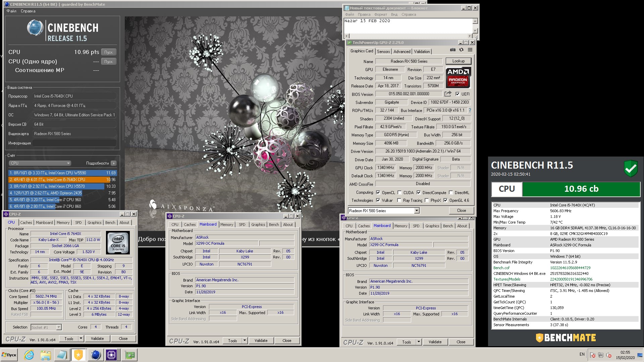
Task: Click the green BenchMate verified shield badge
Action: (x=631, y=168)
